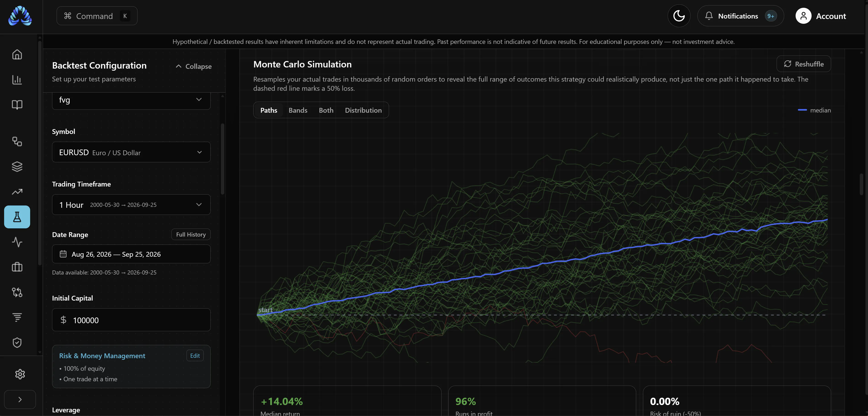Click the +14.04% median return value
Image resolution: width=868 pixels, height=416 pixels.
pos(282,402)
